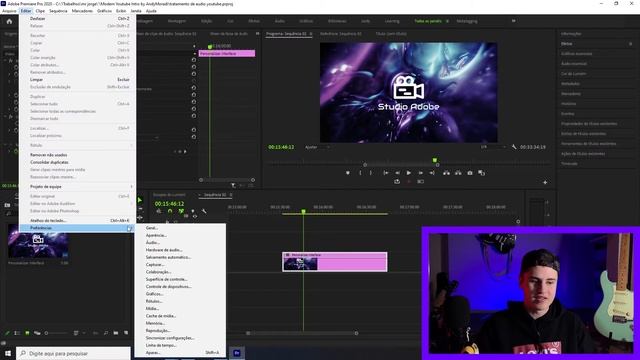This screenshot has width=640, height=360.
Task: Select Atalhos do teclado menu item
Action: [x=78, y=220]
